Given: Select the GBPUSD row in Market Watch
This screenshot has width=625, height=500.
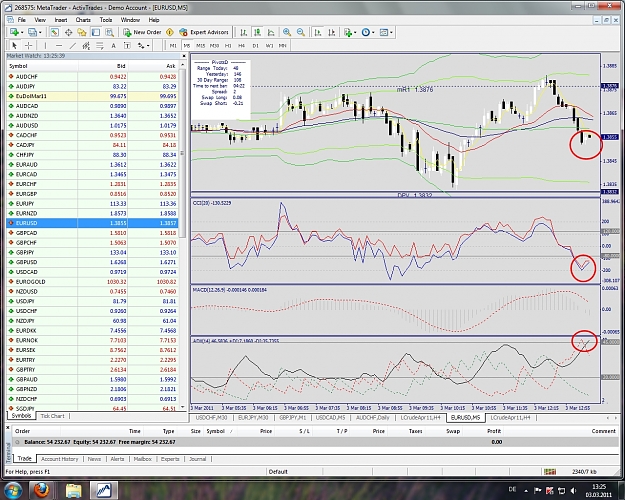Looking at the screenshot, I should click(x=92, y=262).
